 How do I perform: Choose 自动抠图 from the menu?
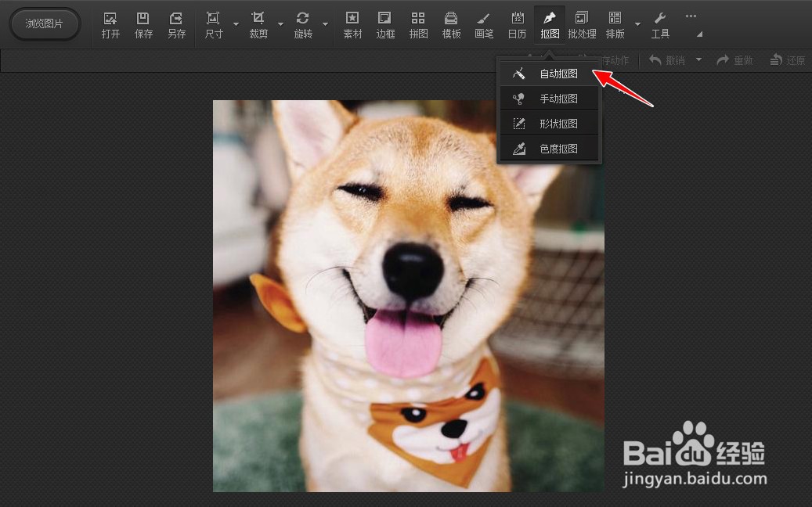click(x=549, y=74)
